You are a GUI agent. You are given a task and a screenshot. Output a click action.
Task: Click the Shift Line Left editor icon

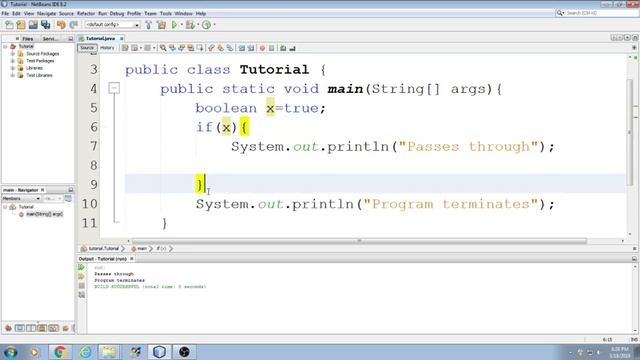[242, 48]
